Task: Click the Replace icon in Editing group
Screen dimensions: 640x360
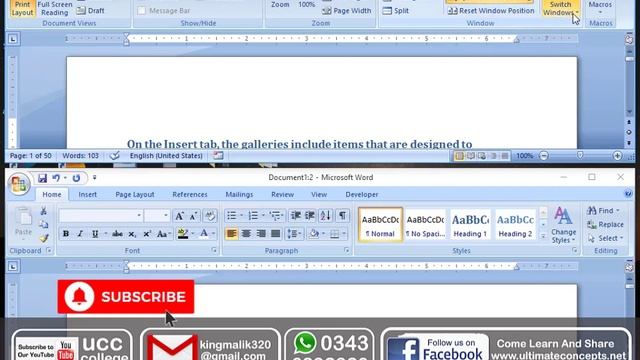Action: click(605, 224)
